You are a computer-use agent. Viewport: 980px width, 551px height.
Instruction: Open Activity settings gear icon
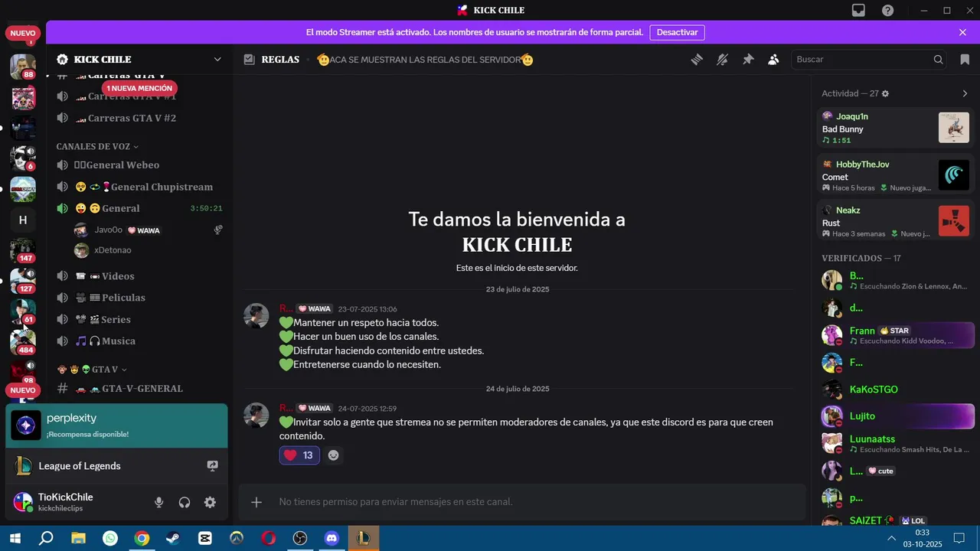coord(886,93)
